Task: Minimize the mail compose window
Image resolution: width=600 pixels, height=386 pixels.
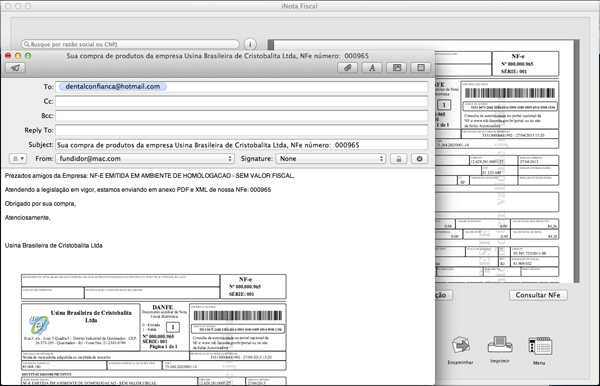Action: coord(18,56)
